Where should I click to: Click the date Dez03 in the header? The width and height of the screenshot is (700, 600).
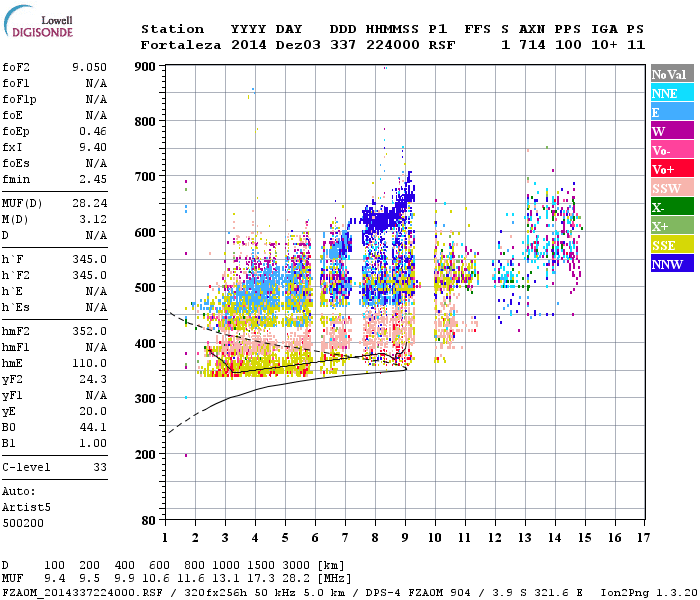tap(298, 45)
